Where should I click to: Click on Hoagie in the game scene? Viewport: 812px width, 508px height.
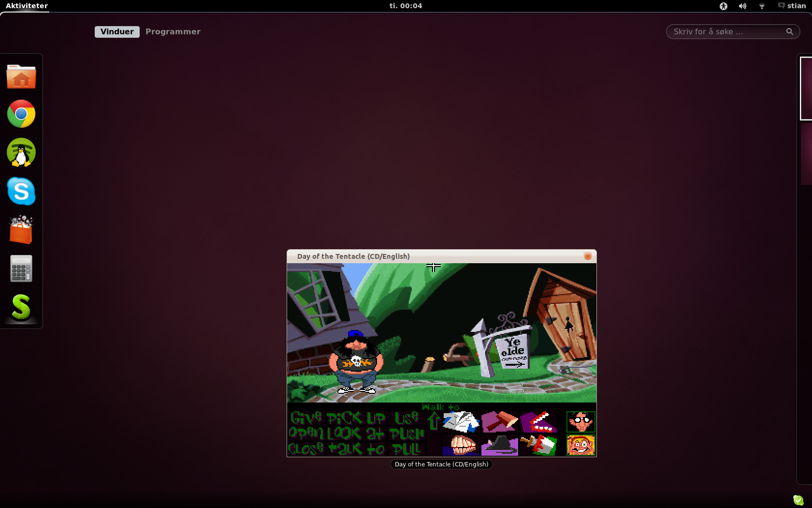[356, 362]
